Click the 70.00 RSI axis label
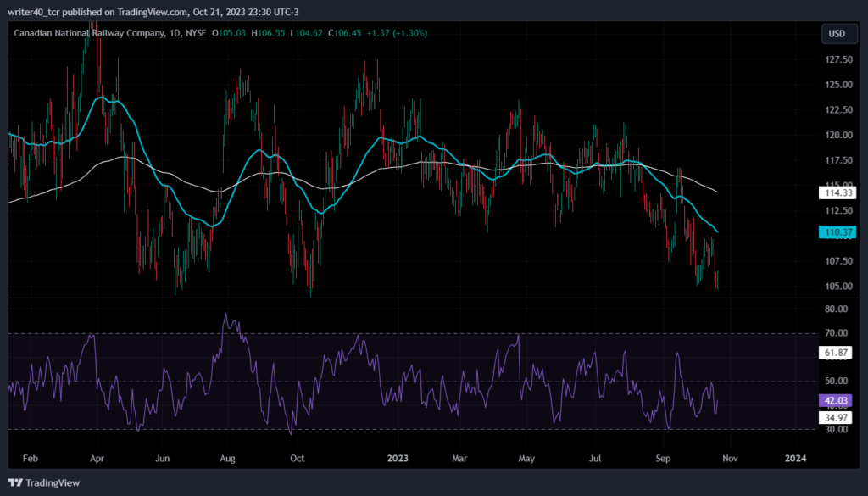 click(x=837, y=333)
